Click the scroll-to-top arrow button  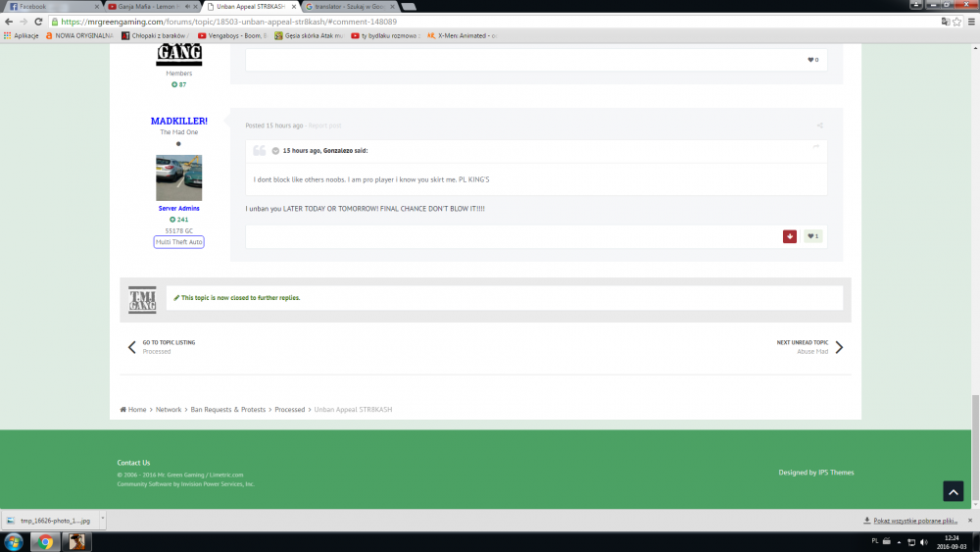[953, 492]
